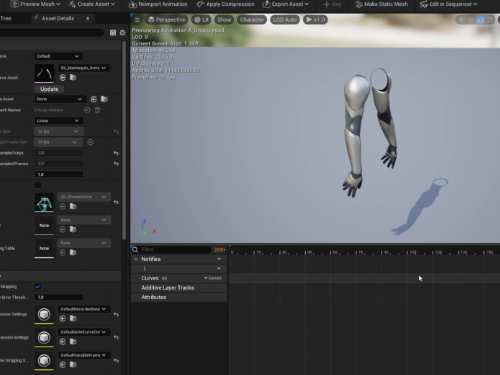Click the top Default dropdown in details

click(x=58, y=56)
